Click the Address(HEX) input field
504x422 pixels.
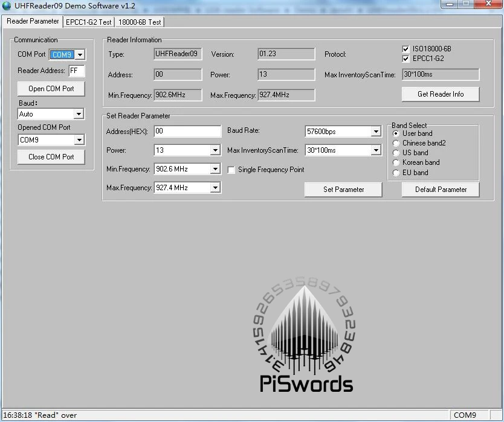187,131
